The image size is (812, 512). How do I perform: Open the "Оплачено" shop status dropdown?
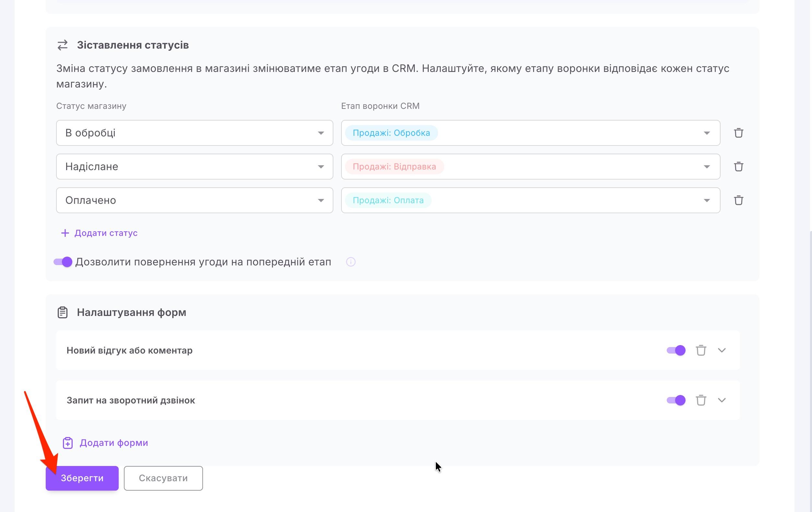coord(195,200)
